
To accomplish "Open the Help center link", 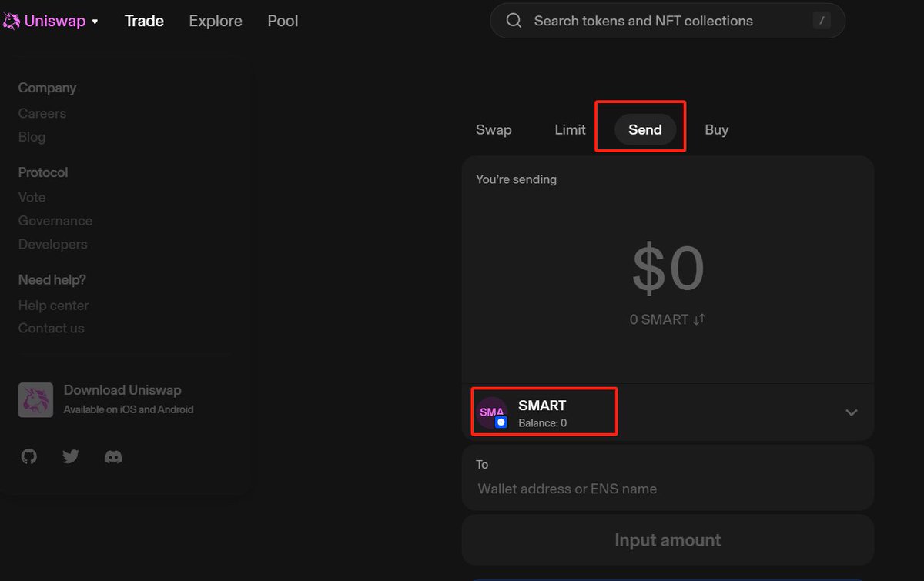I will (53, 305).
